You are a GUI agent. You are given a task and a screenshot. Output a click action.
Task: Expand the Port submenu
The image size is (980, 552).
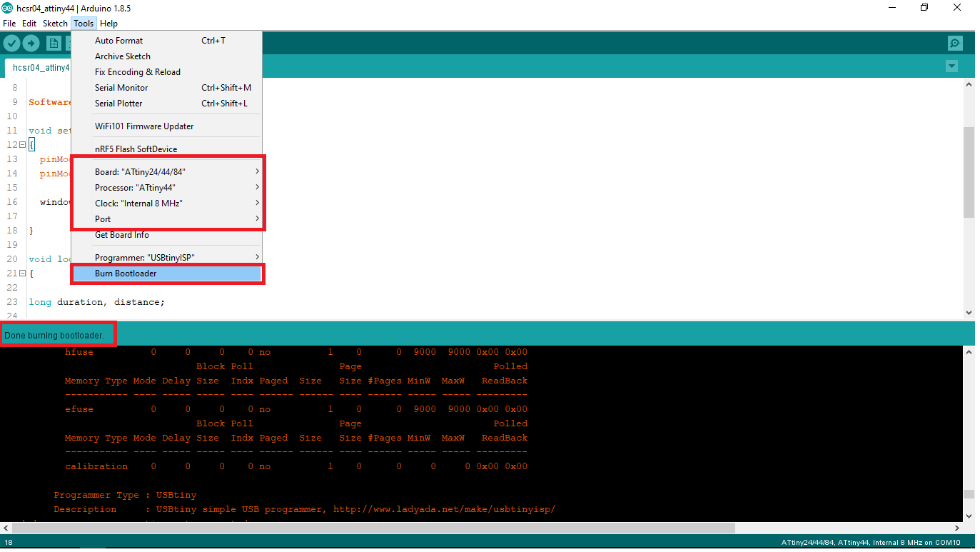[x=167, y=219]
